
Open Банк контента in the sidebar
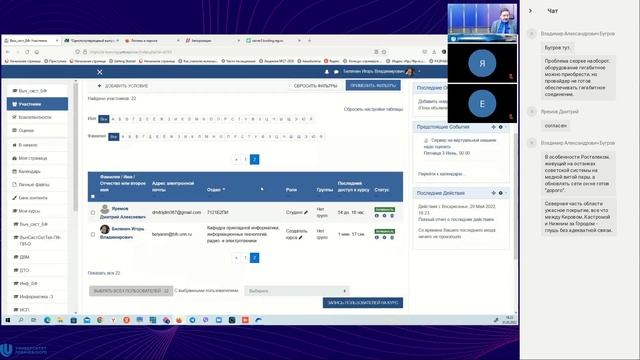point(38,198)
